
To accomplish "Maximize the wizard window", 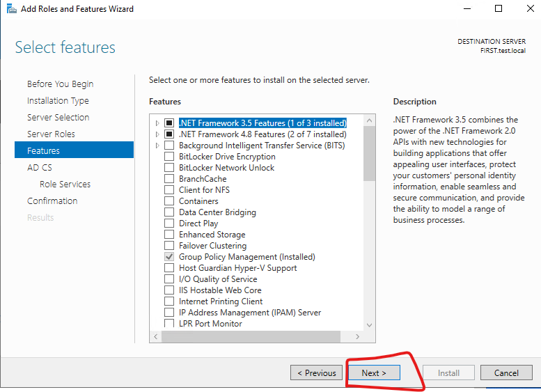I will 499,8.
